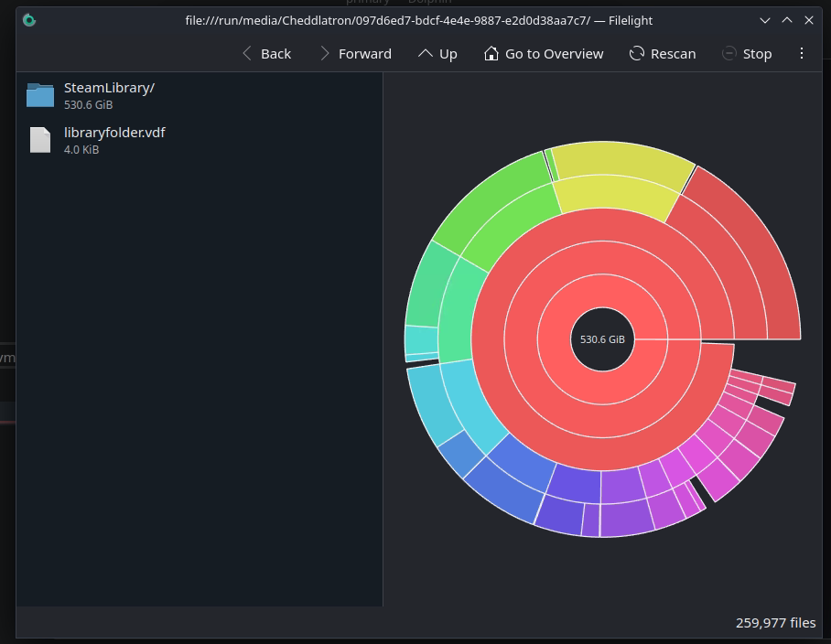The height and width of the screenshot is (644, 831).
Task: Click the Forward arrow icon
Action: 325,54
